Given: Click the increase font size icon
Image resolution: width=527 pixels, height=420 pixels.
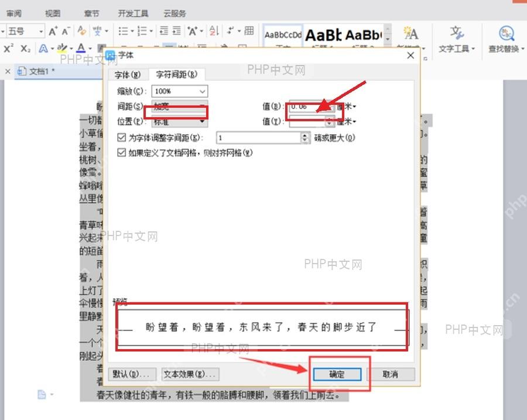Looking at the screenshot, I should click(x=53, y=31).
